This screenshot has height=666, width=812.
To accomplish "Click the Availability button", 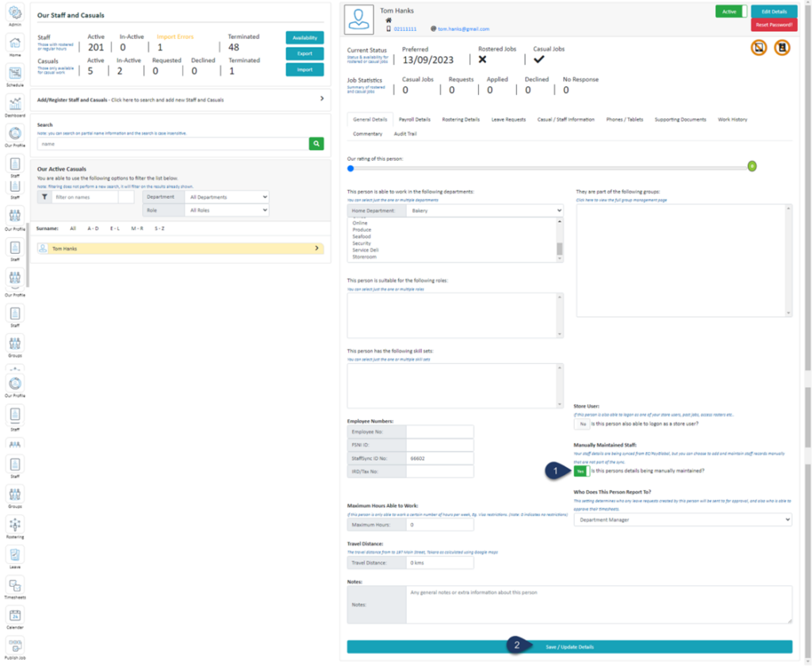I will click(x=304, y=38).
